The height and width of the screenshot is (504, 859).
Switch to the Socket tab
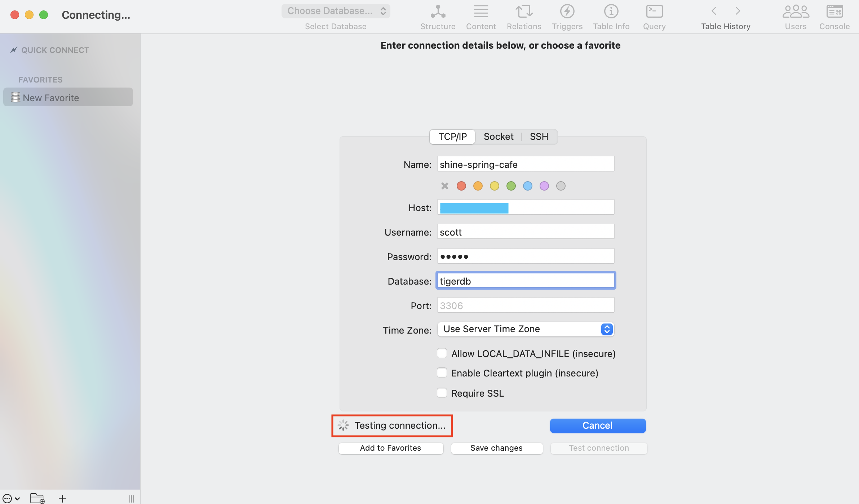499,137
